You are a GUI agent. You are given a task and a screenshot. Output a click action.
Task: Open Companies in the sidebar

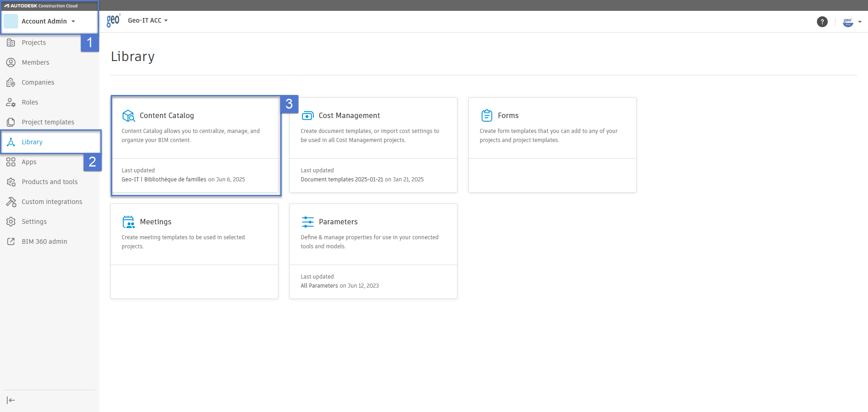coord(38,82)
